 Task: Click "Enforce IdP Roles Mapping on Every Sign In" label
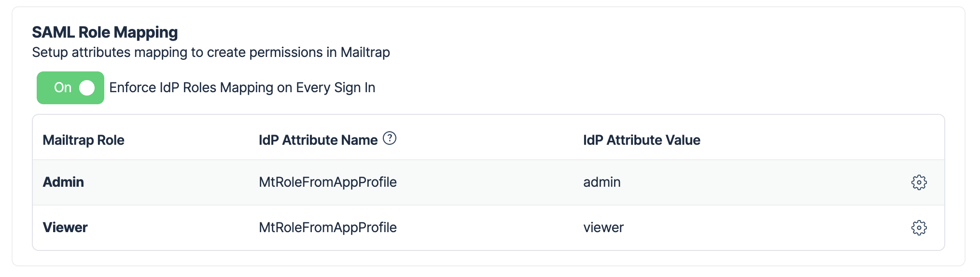click(242, 88)
